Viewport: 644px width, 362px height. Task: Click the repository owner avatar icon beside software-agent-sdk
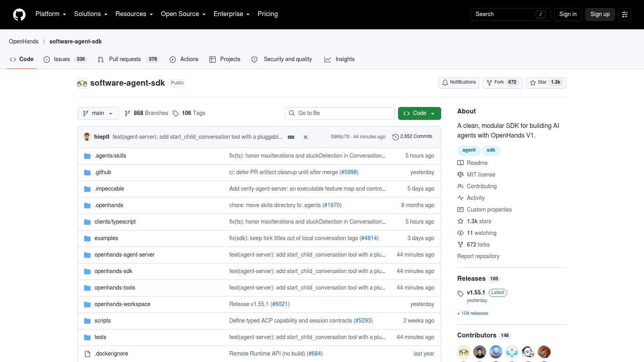[x=82, y=83]
